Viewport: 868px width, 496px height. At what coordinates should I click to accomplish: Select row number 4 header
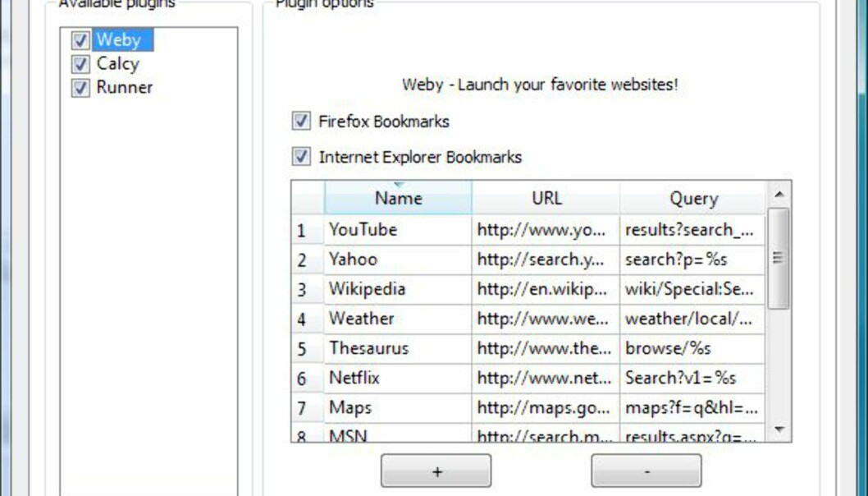coord(302,319)
